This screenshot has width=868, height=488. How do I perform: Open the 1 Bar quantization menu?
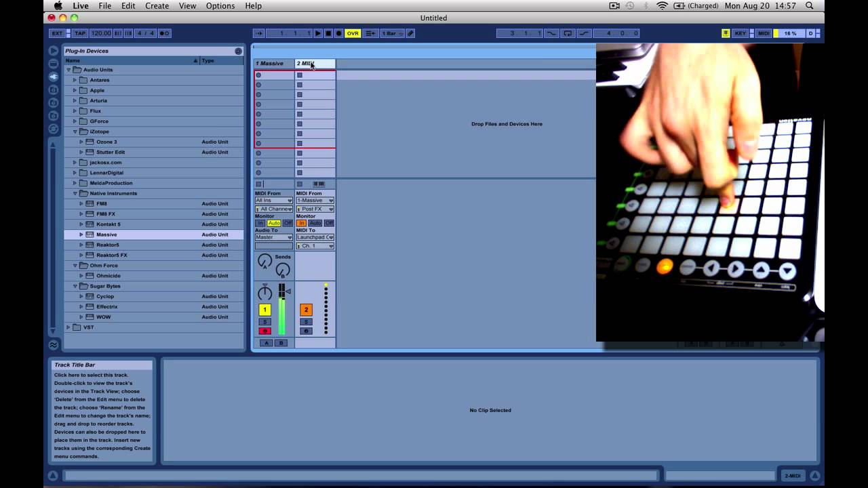pyautogui.click(x=392, y=33)
